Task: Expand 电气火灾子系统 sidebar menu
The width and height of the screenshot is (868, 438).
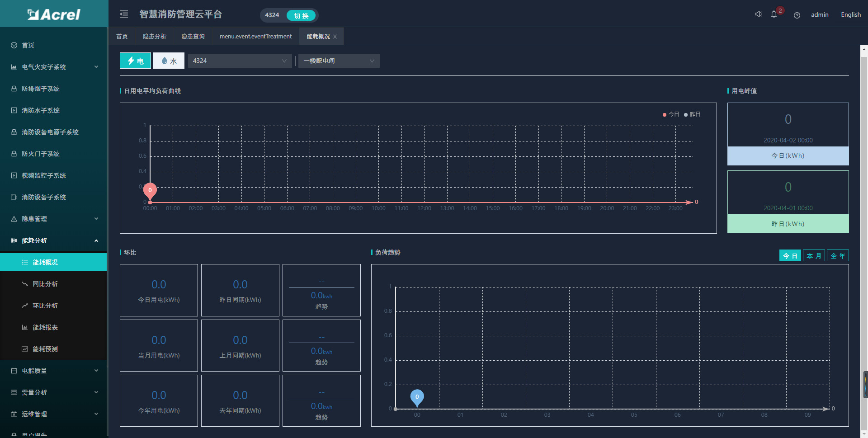Action: [54, 67]
